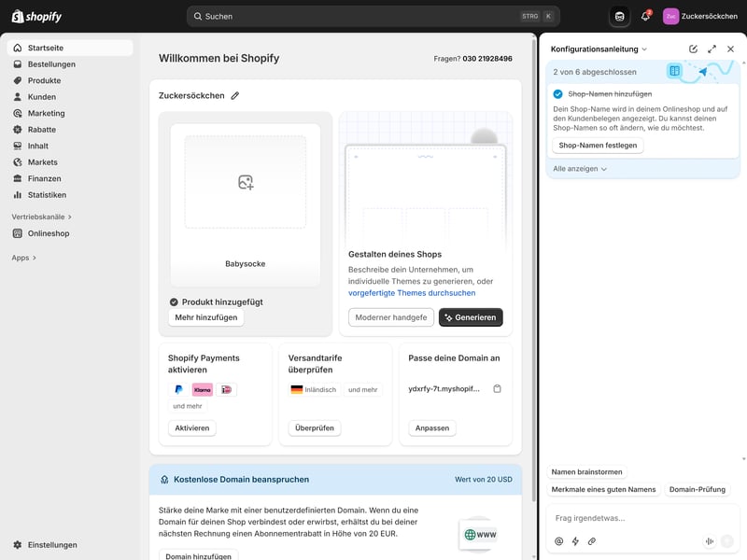Activate voice input in the chat box
747x560 pixels.
coord(710,541)
